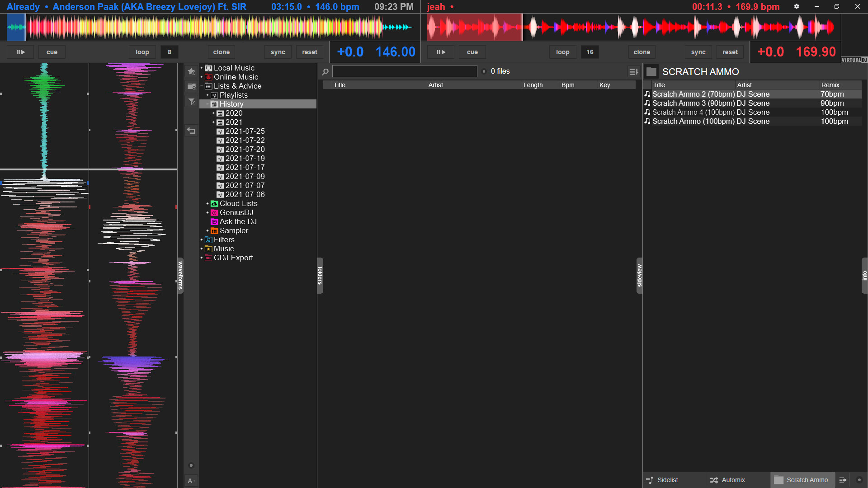
Task: Toggle sync on the left deck
Action: [278, 52]
